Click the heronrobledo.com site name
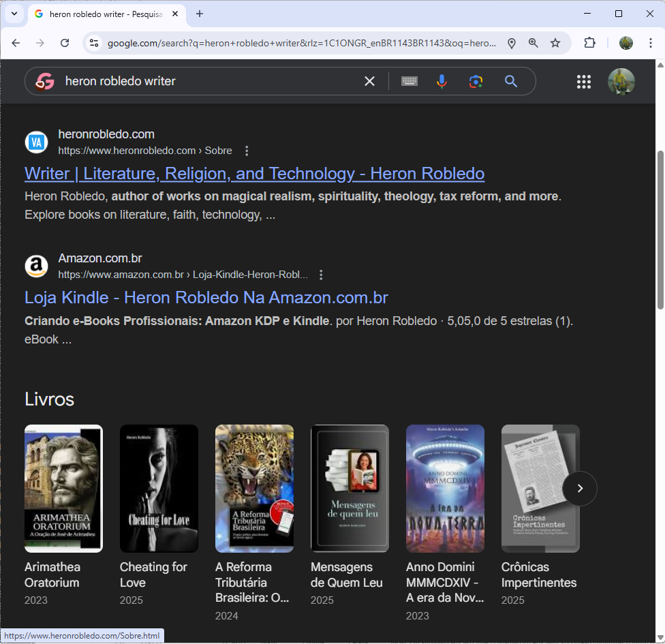665x644 pixels. pos(106,134)
